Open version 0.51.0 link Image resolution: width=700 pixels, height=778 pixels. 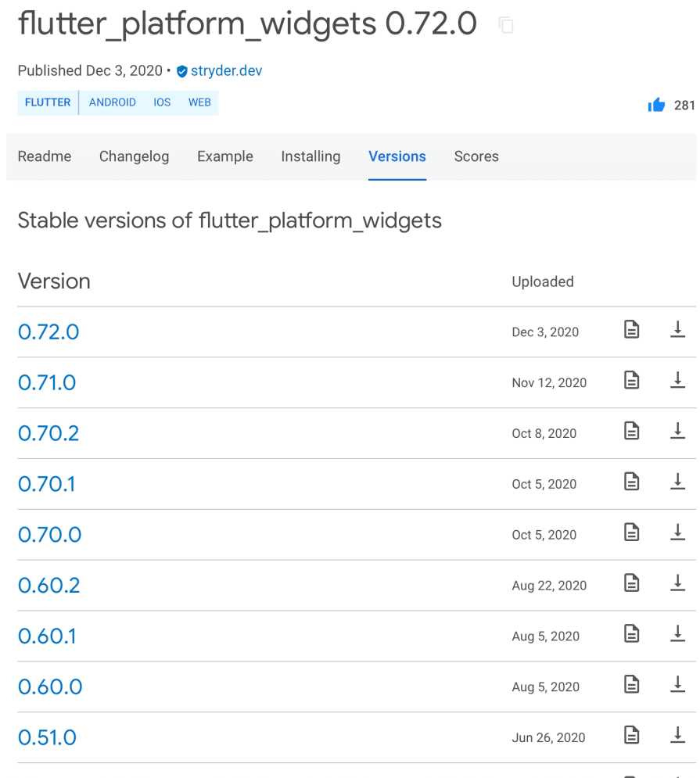coord(47,737)
